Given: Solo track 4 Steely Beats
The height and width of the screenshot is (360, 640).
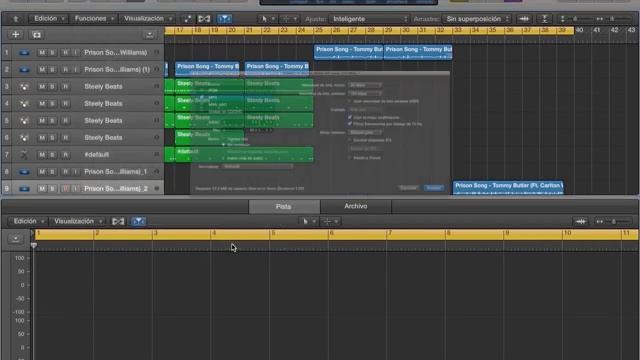Looking at the screenshot, I should [x=52, y=104].
